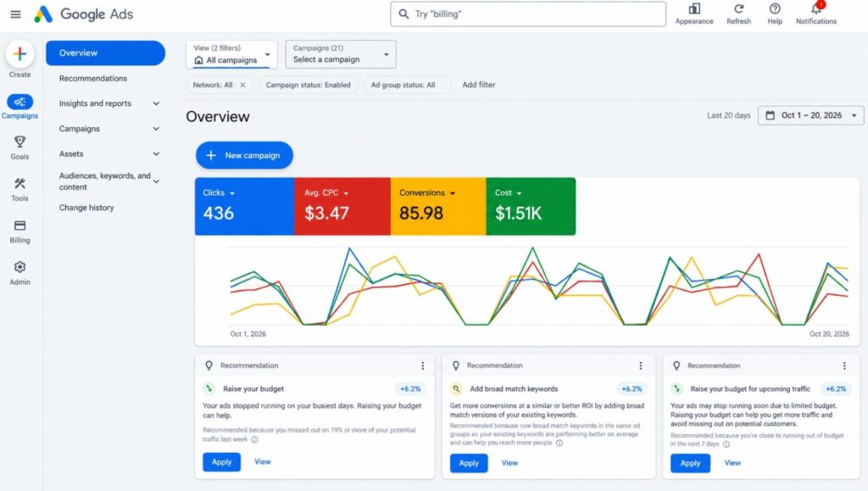Click the New campaign button

pyautogui.click(x=244, y=155)
